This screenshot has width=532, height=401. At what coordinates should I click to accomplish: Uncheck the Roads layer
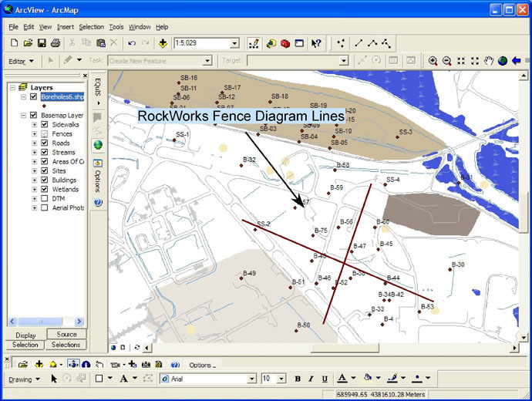(45, 143)
